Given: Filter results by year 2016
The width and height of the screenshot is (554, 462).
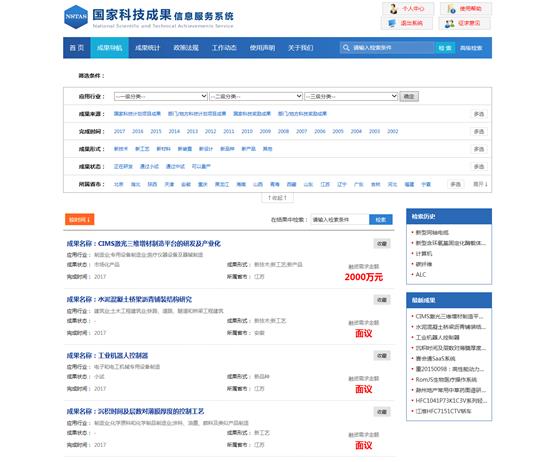Looking at the screenshot, I should click(137, 131).
